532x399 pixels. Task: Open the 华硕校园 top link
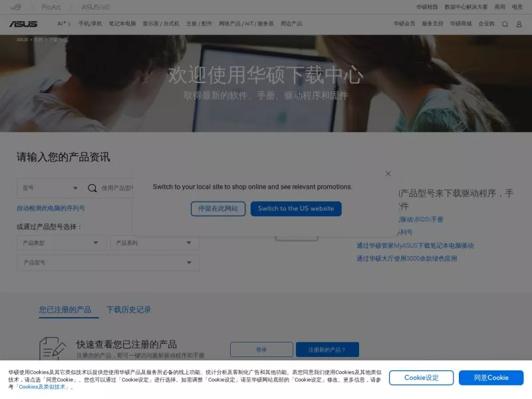[x=427, y=7]
